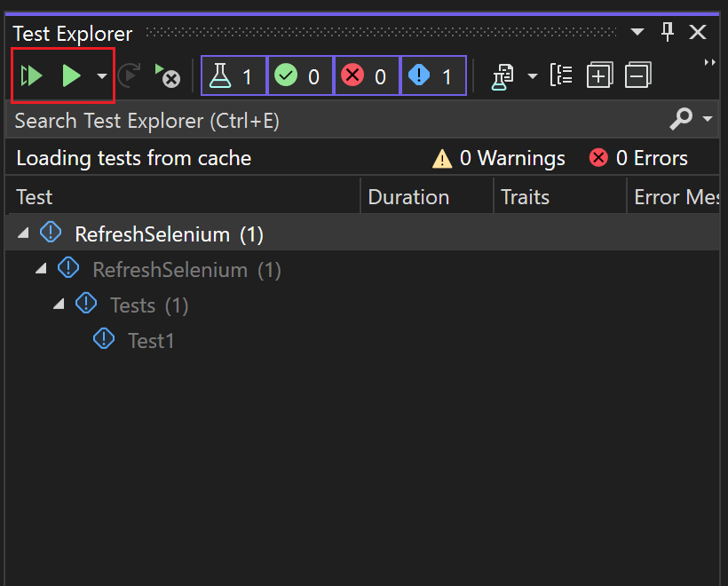The image size is (728, 586).
Task: Click the Group By hierarchy icon
Action: [561, 75]
